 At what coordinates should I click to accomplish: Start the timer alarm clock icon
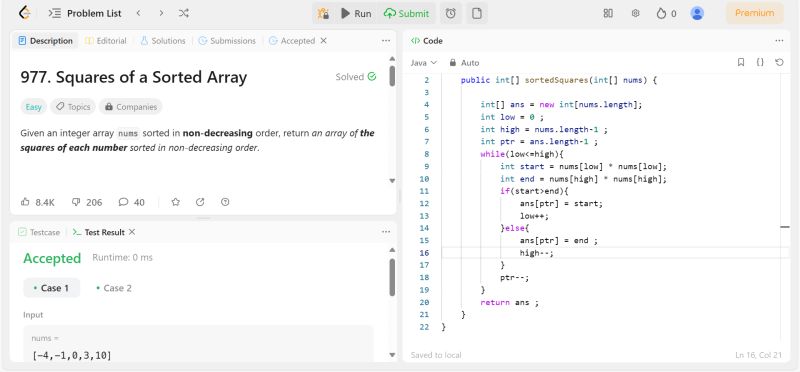coord(451,13)
